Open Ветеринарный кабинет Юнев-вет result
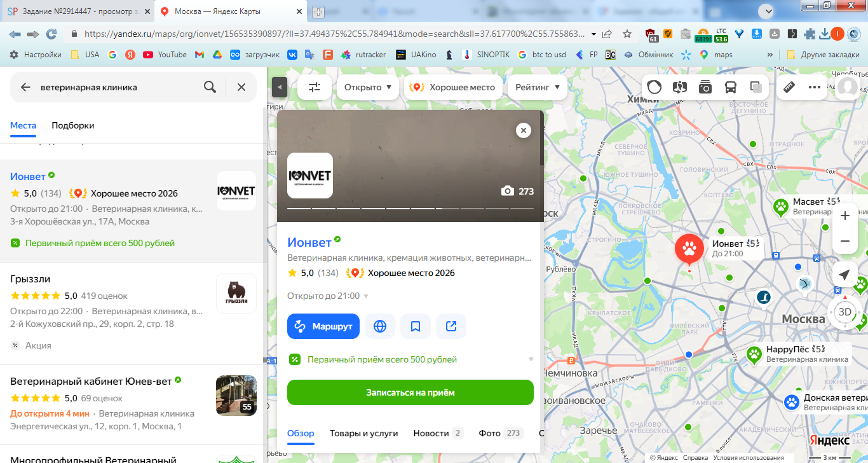 coord(133,404)
